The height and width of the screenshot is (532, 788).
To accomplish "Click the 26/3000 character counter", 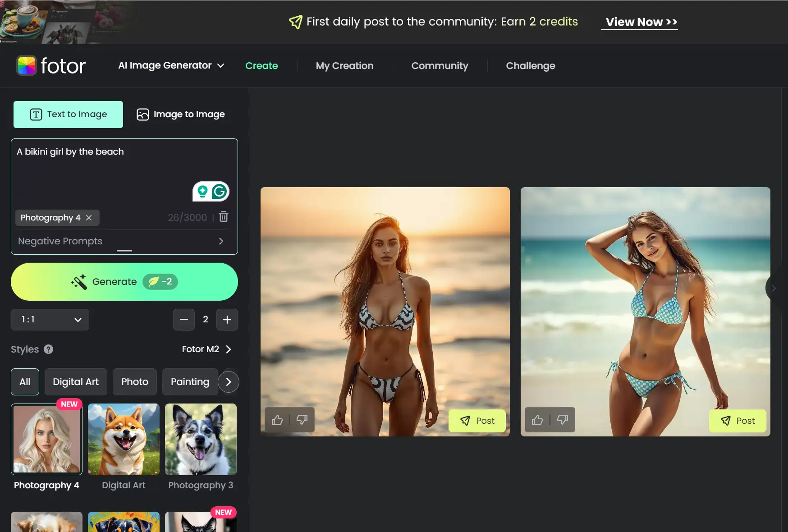I will tap(187, 218).
